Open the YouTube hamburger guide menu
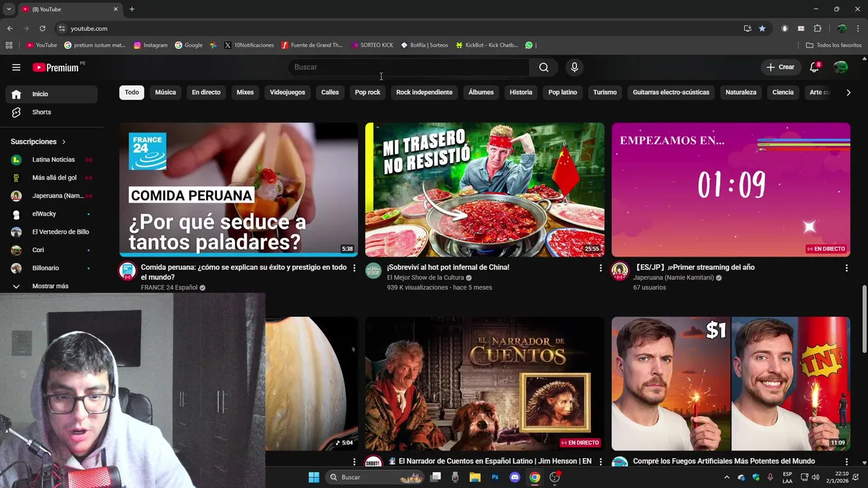 click(x=16, y=67)
